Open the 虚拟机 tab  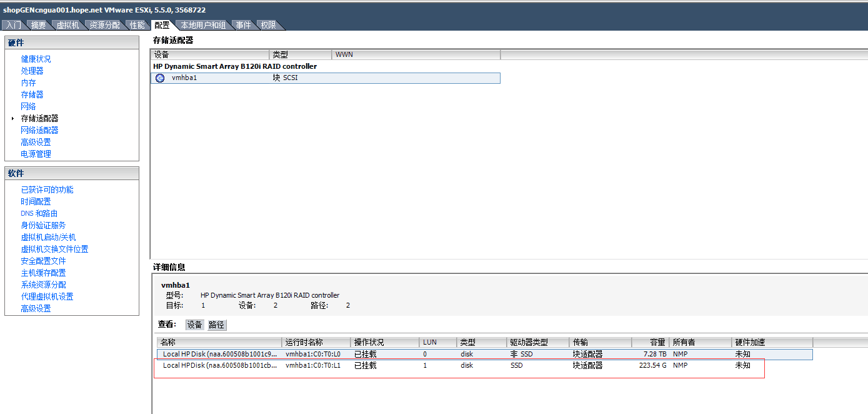click(x=67, y=25)
